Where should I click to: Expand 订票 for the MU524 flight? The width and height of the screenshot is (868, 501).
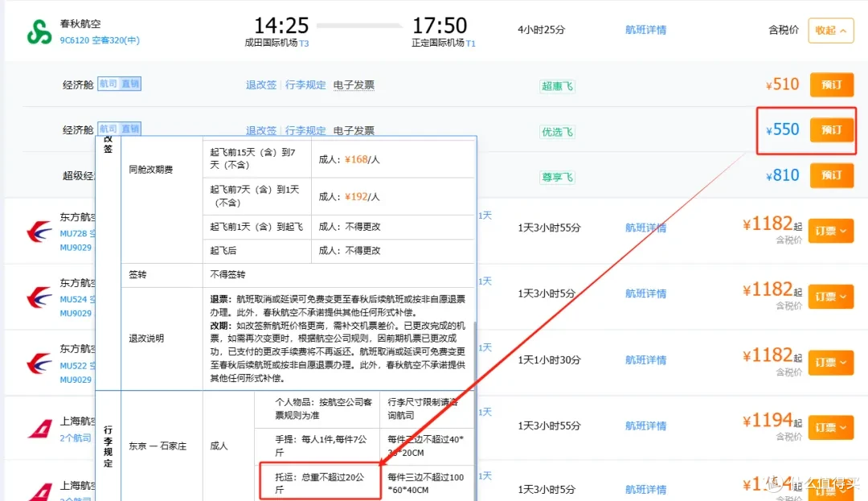point(830,297)
